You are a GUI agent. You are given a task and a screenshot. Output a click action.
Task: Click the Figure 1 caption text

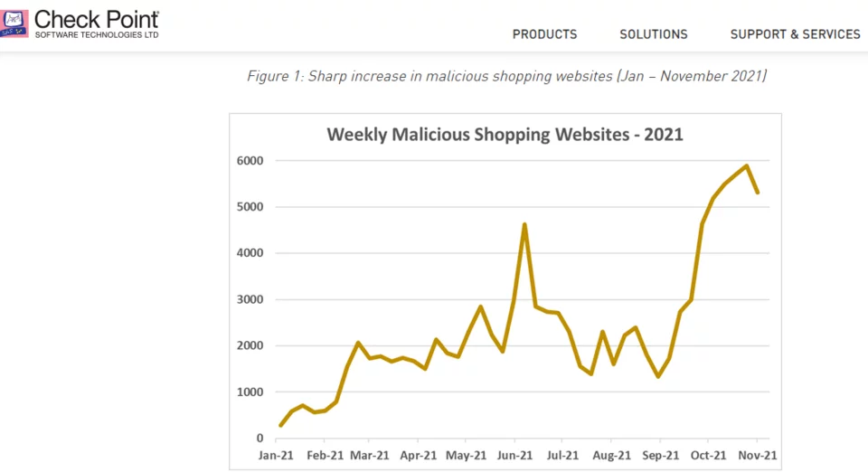click(506, 76)
